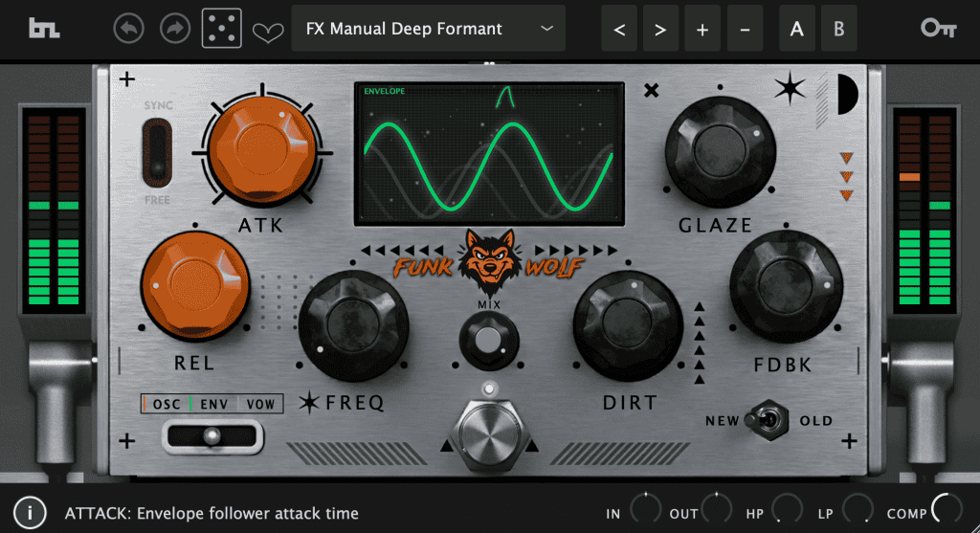980x533 pixels.
Task: Toggle the half-moon dark mode icon
Action: (x=848, y=95)
